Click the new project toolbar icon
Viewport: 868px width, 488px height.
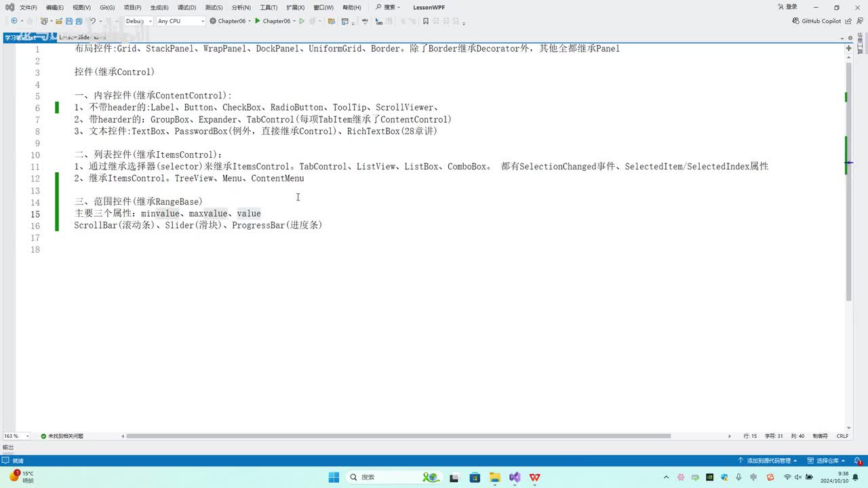(x=44, y=21)
